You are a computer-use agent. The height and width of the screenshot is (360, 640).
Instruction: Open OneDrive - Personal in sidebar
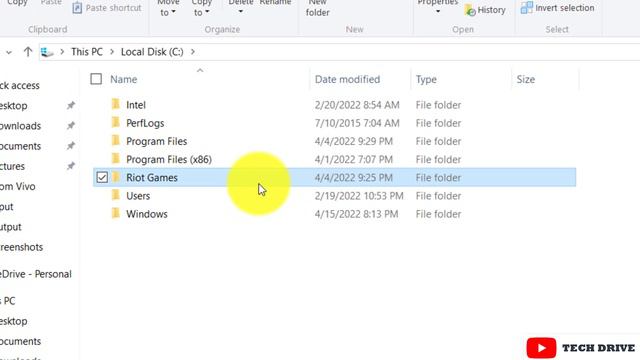(36, 274)
